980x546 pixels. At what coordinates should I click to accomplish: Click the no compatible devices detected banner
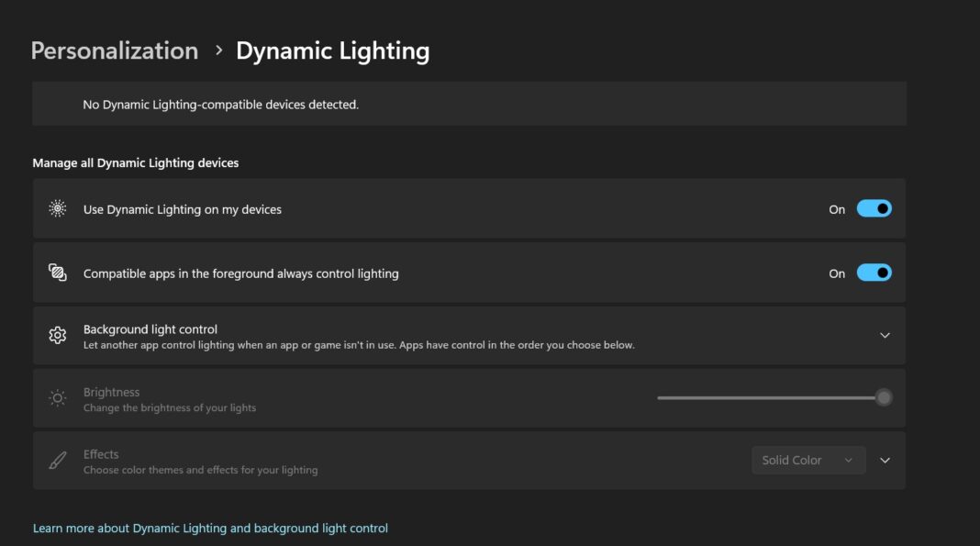[x=469, y=103]
